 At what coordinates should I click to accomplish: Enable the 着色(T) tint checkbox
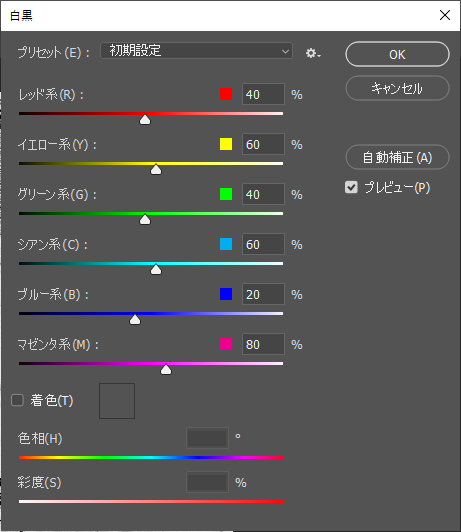pos(17,400)
